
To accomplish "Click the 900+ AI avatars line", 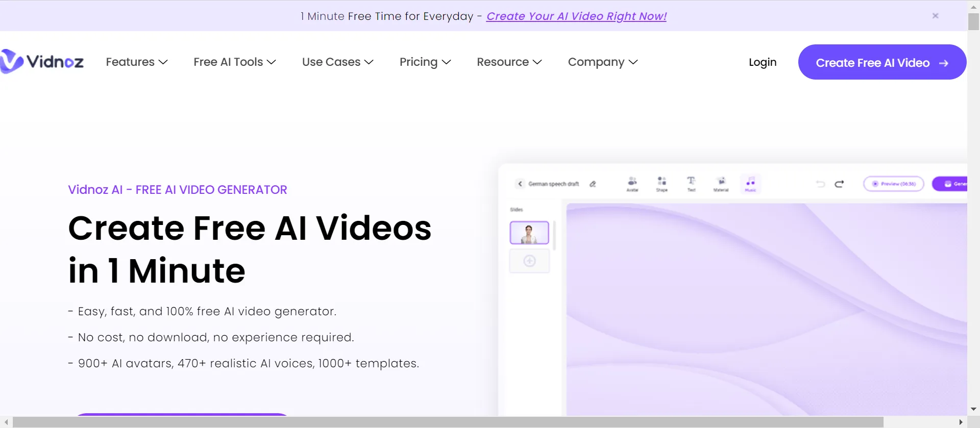I will pos(243,363).
